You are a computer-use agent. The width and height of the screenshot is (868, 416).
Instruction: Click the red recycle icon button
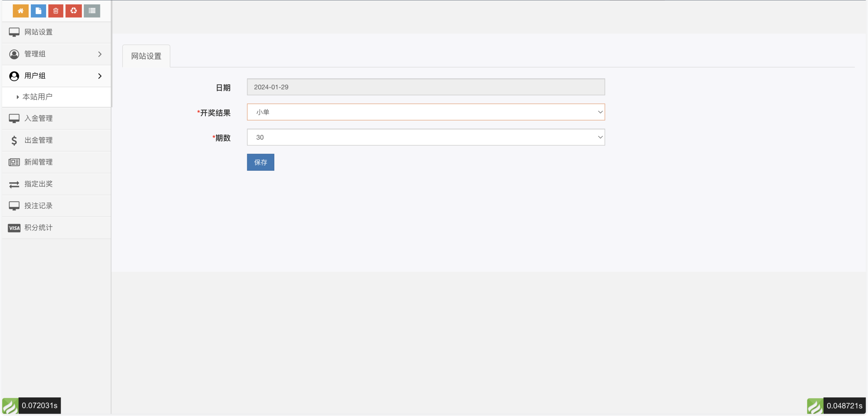pyautogui.click(x=74, y=11)
